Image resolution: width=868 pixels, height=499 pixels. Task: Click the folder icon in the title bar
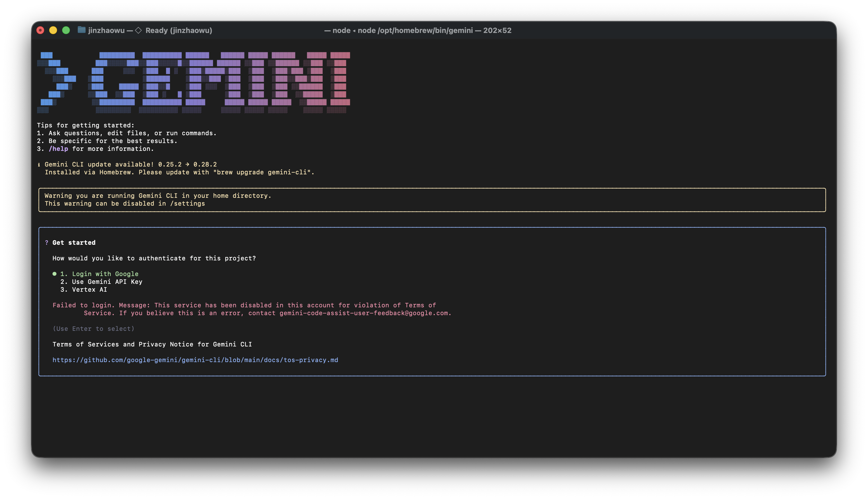[x=81, y=30]
